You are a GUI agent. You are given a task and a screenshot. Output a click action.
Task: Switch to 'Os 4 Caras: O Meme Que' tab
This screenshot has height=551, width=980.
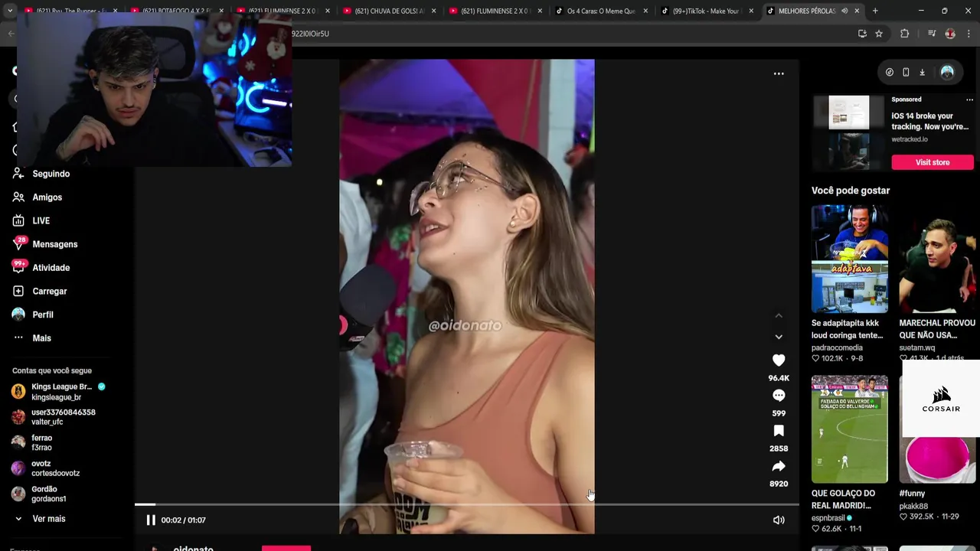(x=602, y=11)
